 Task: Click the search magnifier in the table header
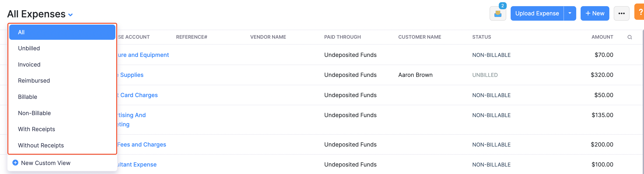coord(630,37)
